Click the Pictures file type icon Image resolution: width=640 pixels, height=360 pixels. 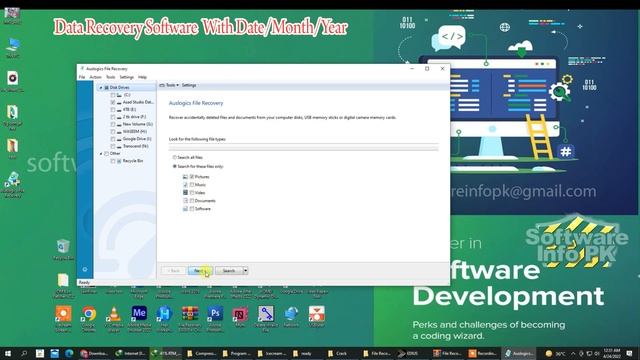(185, 177)
